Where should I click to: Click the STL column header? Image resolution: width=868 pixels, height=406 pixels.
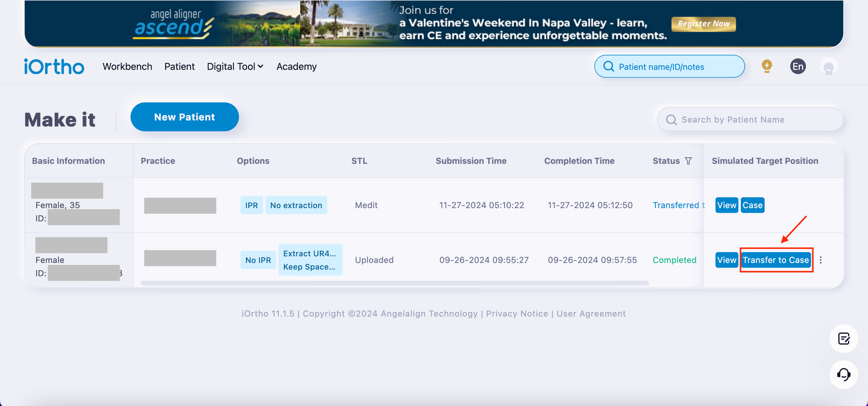coord(359,161)
